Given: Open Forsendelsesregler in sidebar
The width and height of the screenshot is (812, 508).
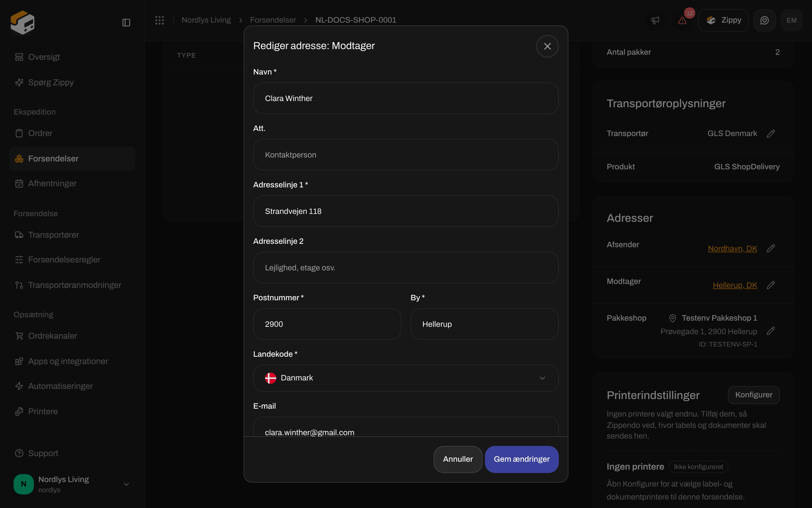Looking at the screenshot, I should [x=72, y=260].
